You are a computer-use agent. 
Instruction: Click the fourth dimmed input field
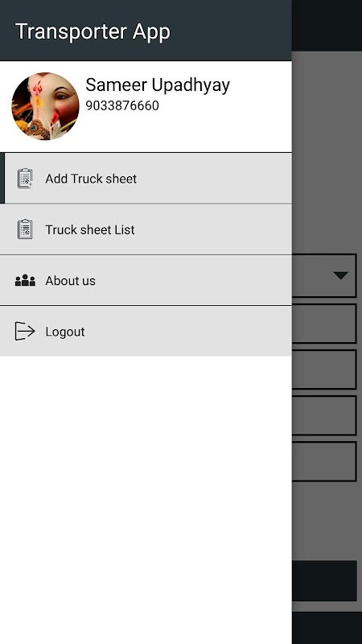(x=324, y=461)
